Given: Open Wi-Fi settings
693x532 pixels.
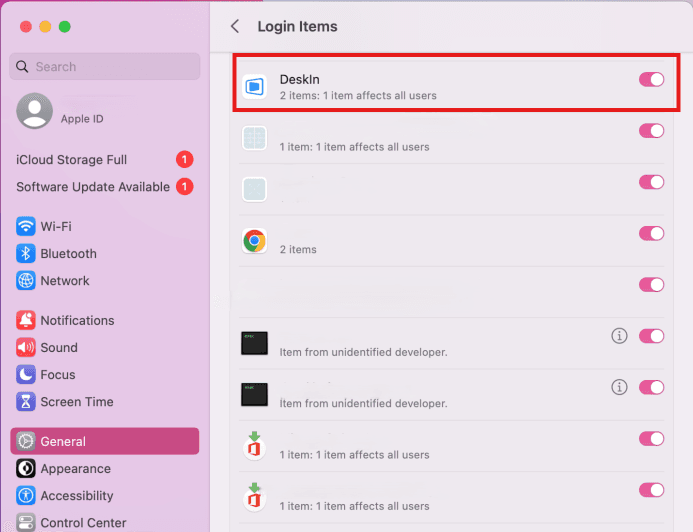Looking at the screenshot, I should coord(105,227).
